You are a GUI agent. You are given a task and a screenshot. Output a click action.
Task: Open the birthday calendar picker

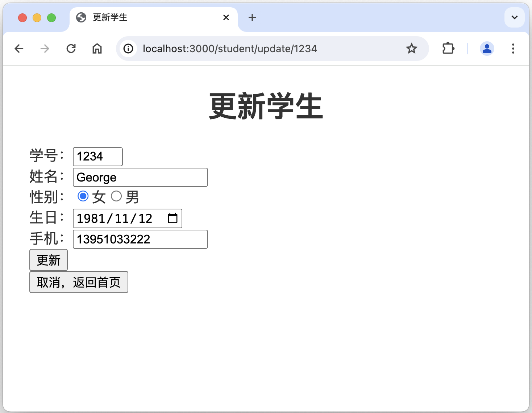point(173,218)
